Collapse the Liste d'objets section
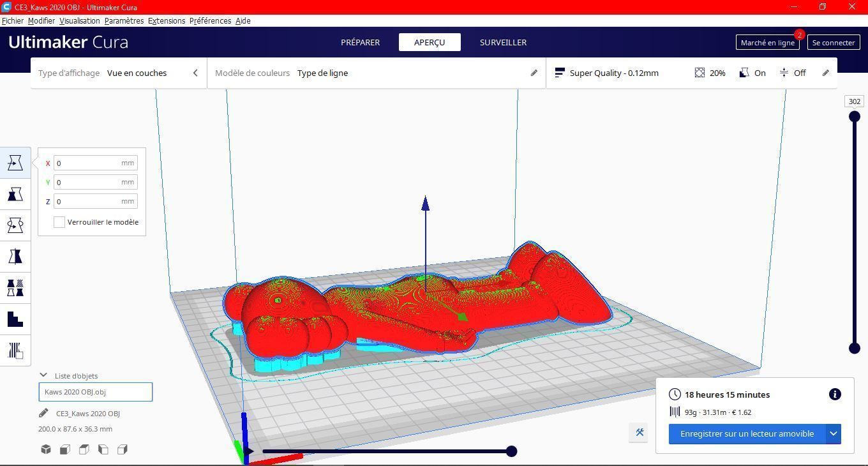 coord(43,375)
